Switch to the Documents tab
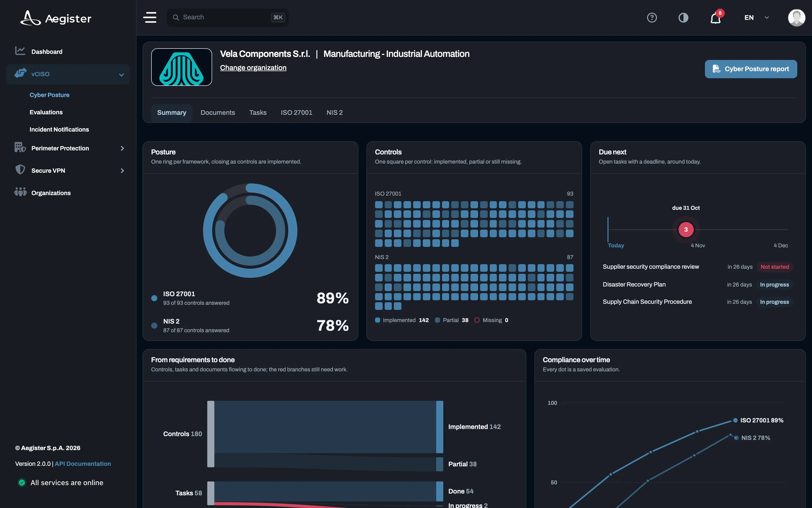This screenshot has height=508, width=812. click(217, 113)
